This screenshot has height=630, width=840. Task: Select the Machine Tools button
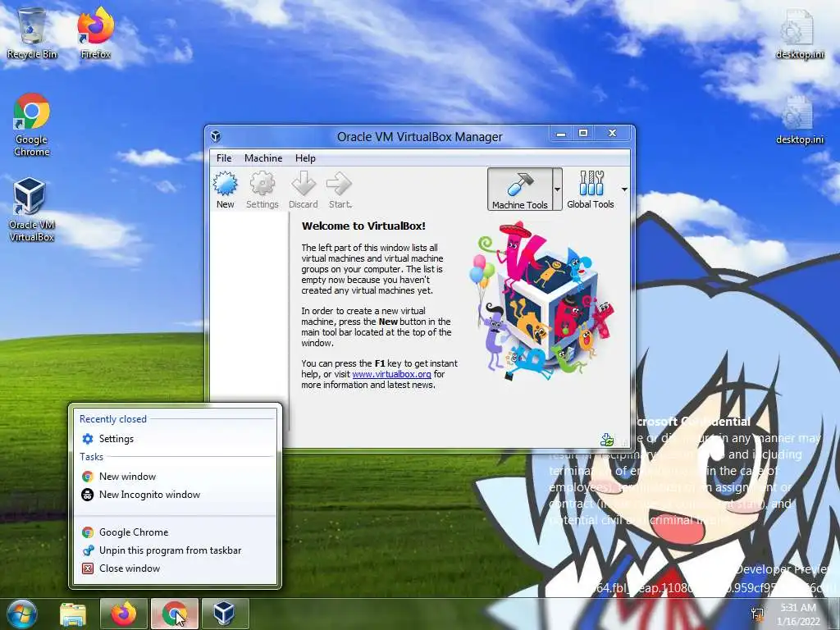[x=519, y=189]
